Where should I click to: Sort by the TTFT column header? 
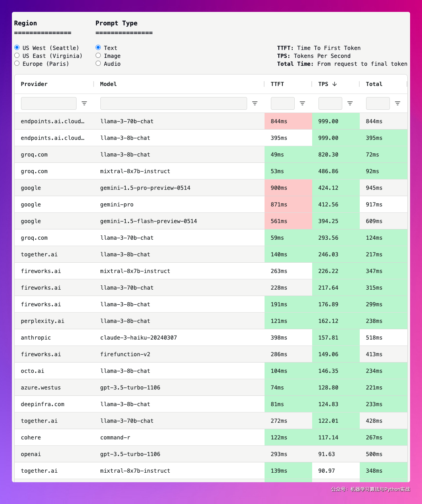coord(277,84)
